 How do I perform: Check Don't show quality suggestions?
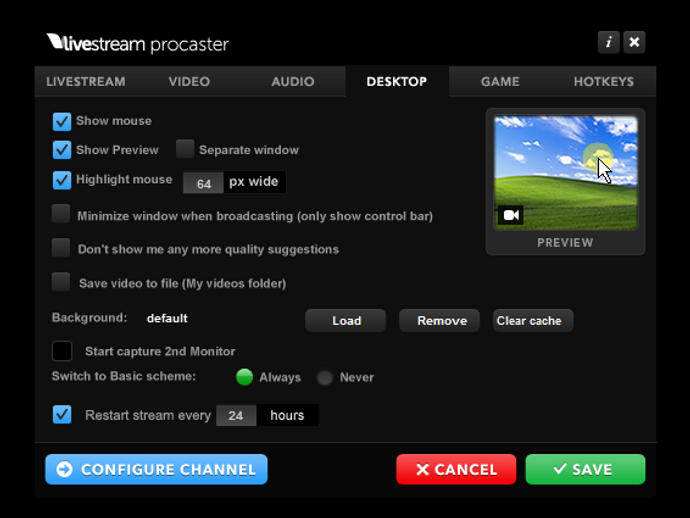pos(61,247)
